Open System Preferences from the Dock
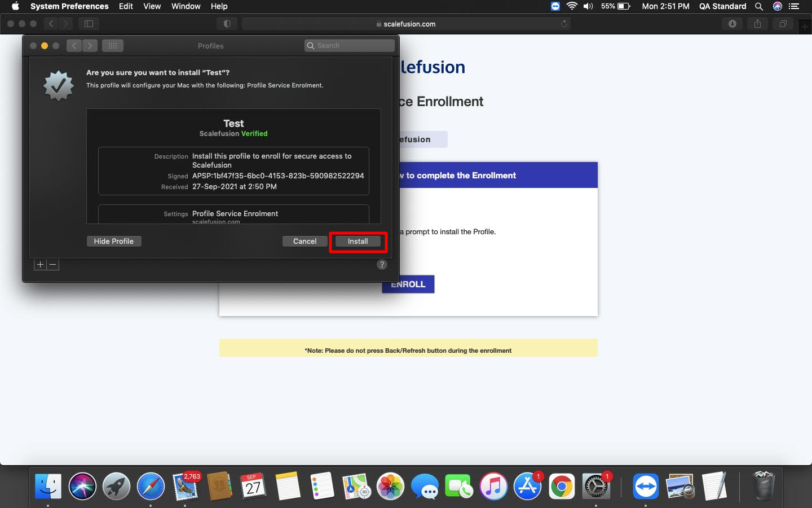812x508 pixels. [x=596, y=486]
